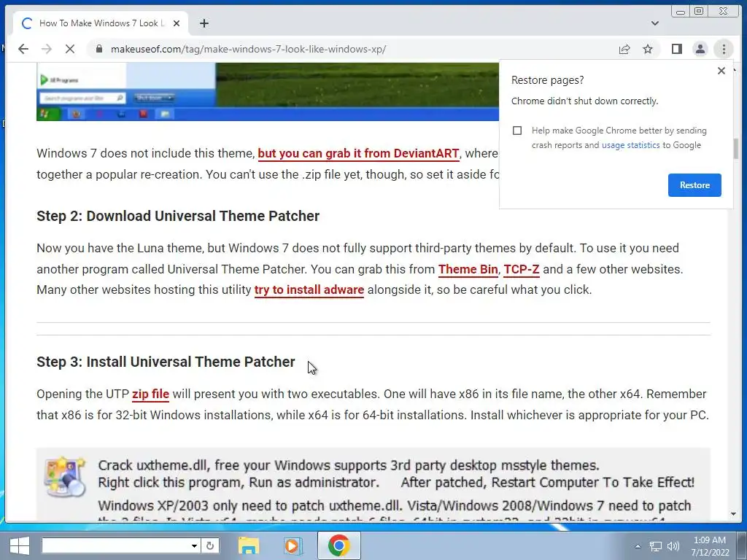The width and height of the screenshot is (747, 560).
Task: Go back with the browser back arrow
Action: pos(23,49)
